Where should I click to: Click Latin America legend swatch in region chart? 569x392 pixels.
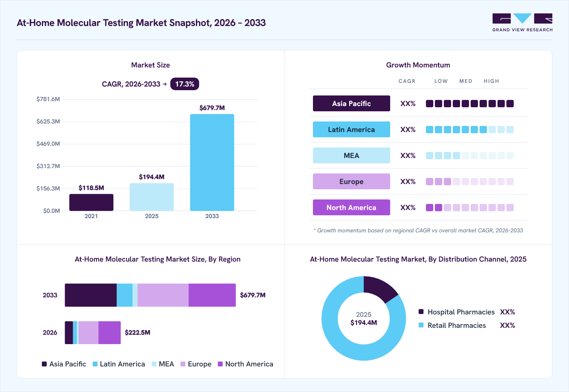[x=95, y=364]
